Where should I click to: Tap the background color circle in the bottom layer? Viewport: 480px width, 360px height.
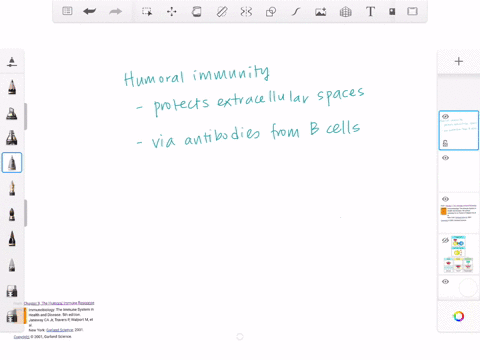click(468, 288)
